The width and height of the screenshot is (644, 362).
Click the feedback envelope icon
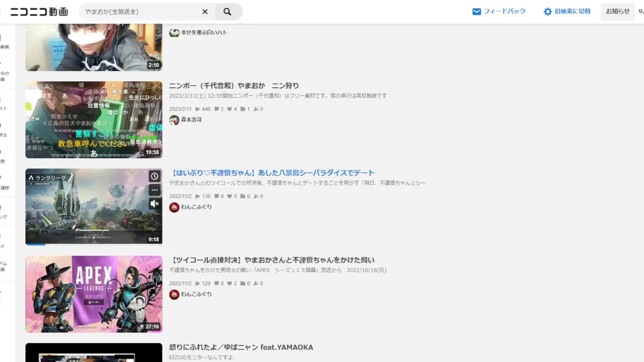[x=476, y=12]
